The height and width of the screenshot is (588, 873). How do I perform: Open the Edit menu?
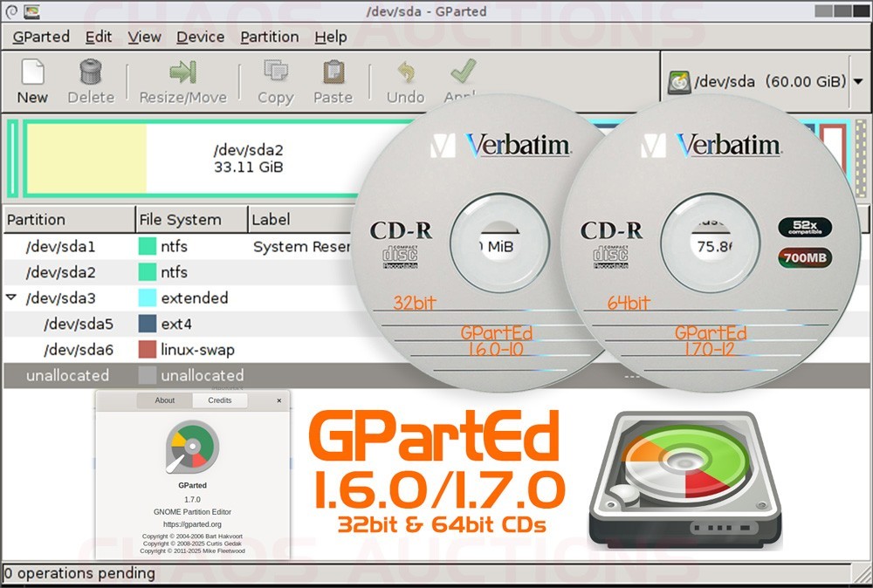(99, 37)
